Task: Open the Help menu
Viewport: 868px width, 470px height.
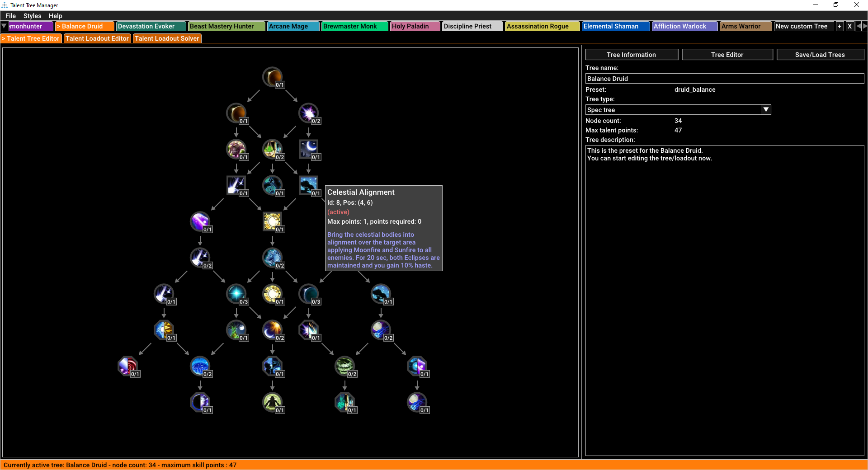Action: (x=56, y=16)
